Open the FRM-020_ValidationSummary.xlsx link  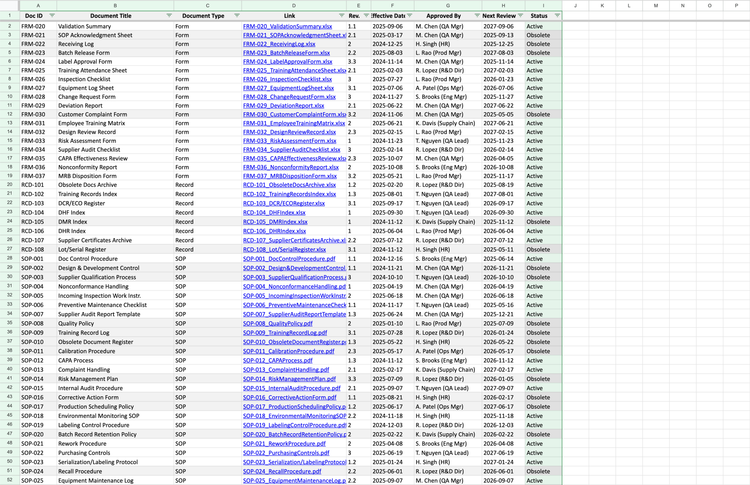pyautogui.click(x=282, y=26)
